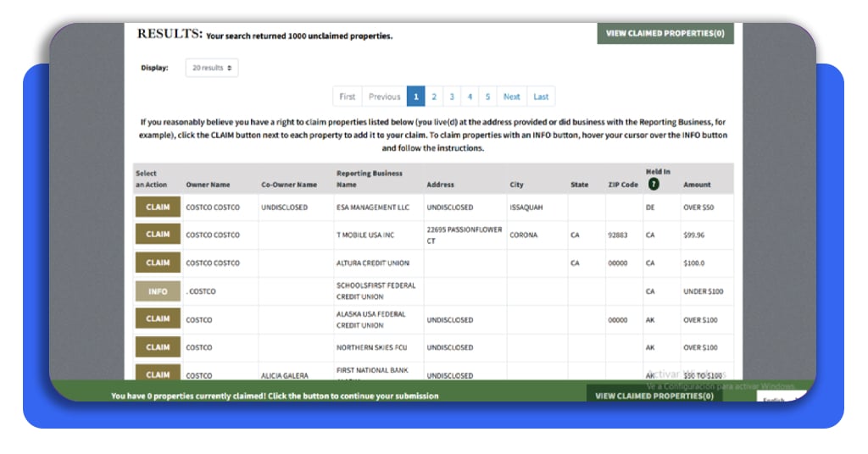This screenshot has height=454, width=868.
Task: Click the T MOBILE USA INC business cell
Action: click(x=365, y=235)
